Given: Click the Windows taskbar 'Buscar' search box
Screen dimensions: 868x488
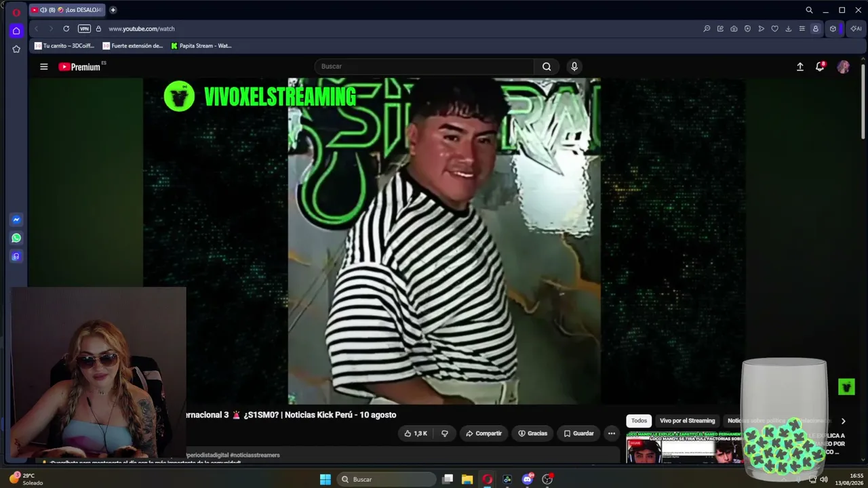Looking at the screenshot, I should (x=387, y=479).
